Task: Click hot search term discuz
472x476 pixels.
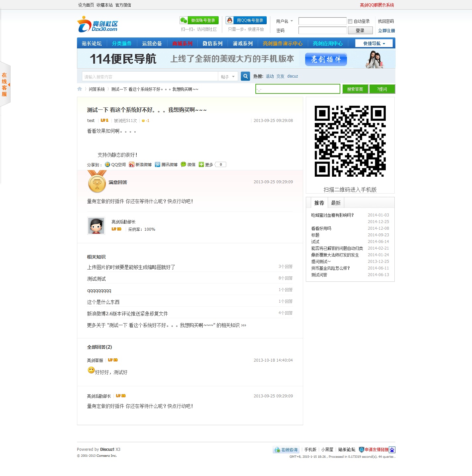Action: point(293,76)
